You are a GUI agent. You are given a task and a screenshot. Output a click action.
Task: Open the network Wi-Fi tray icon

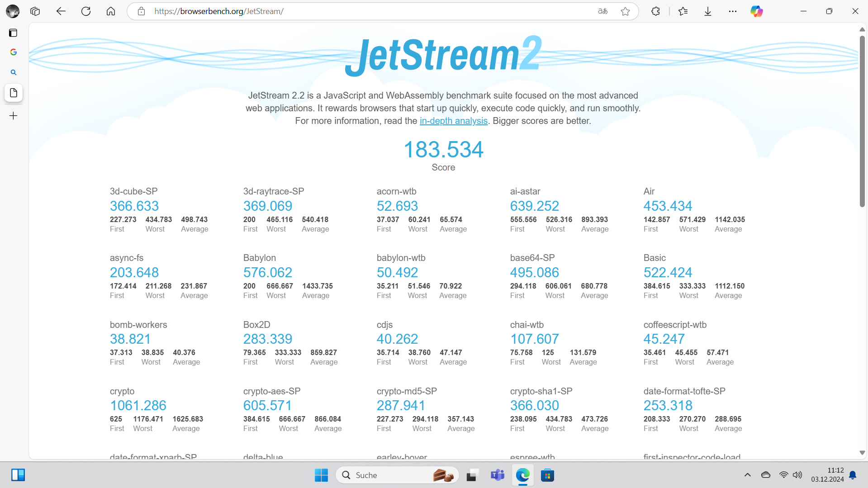click(783, 475)
